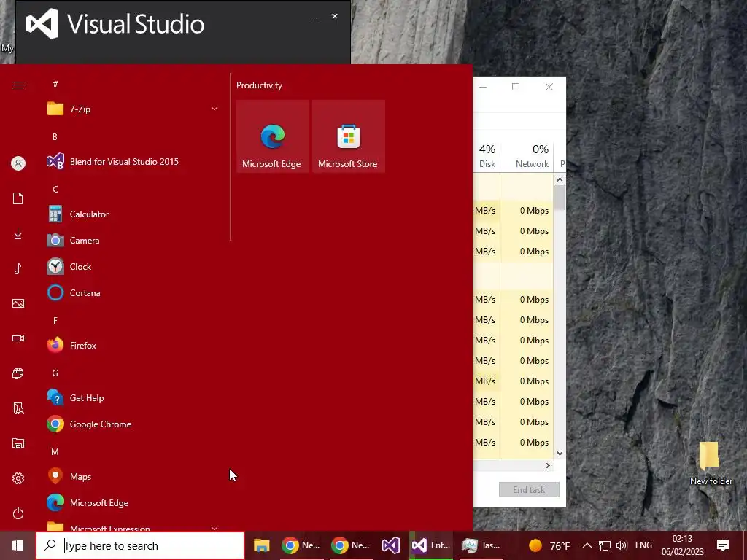Open Personal folder from Start sidebar

(x=18, y=408)
